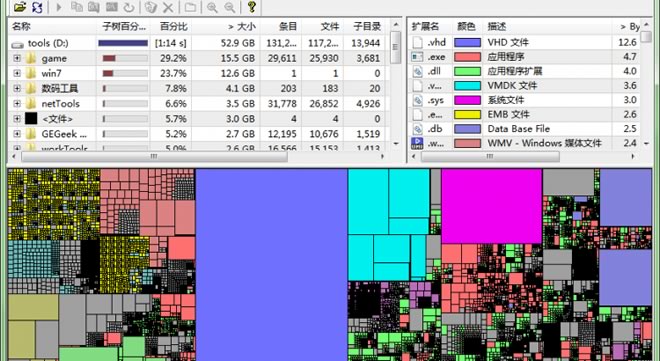
Task: Click the game folder icon
Action: [31, 58]
